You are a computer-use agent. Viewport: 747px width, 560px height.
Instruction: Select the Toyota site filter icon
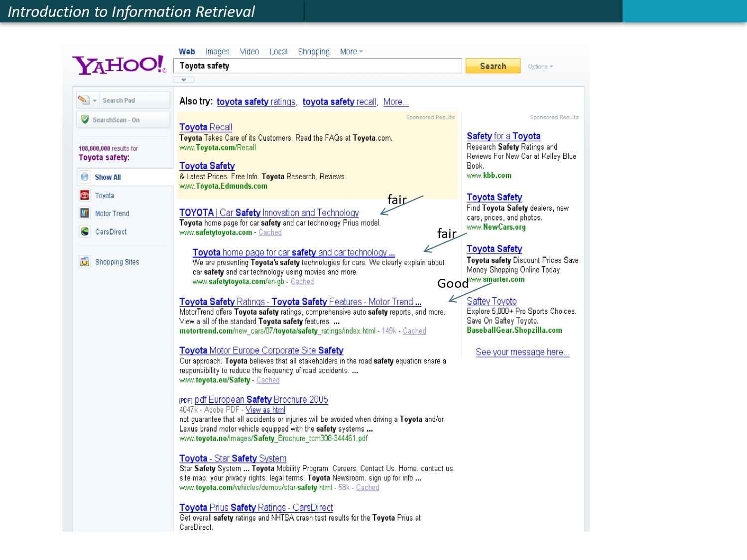click(85, 196)
